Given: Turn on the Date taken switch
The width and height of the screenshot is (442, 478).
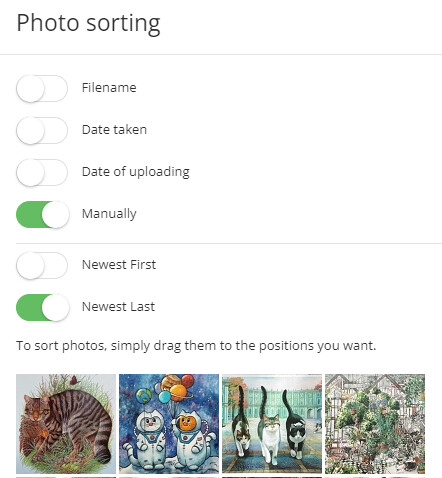Looking at the screenshot, I should (42, 130).
